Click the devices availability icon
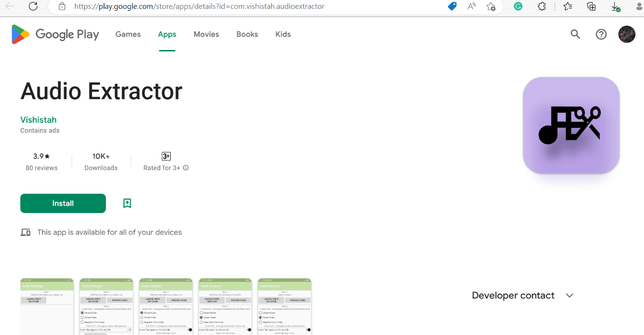644x335 pixels. point(26,232)
